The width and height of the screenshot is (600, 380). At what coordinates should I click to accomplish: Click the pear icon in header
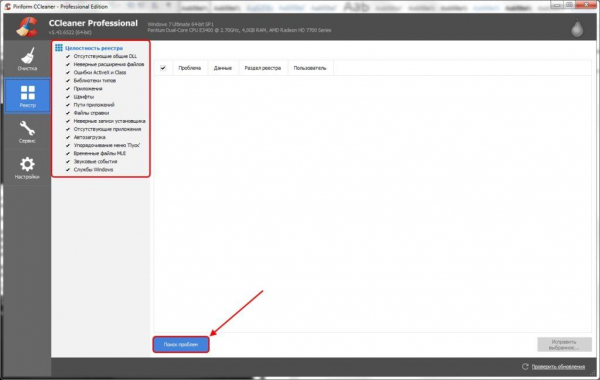(x=577, y=28)
